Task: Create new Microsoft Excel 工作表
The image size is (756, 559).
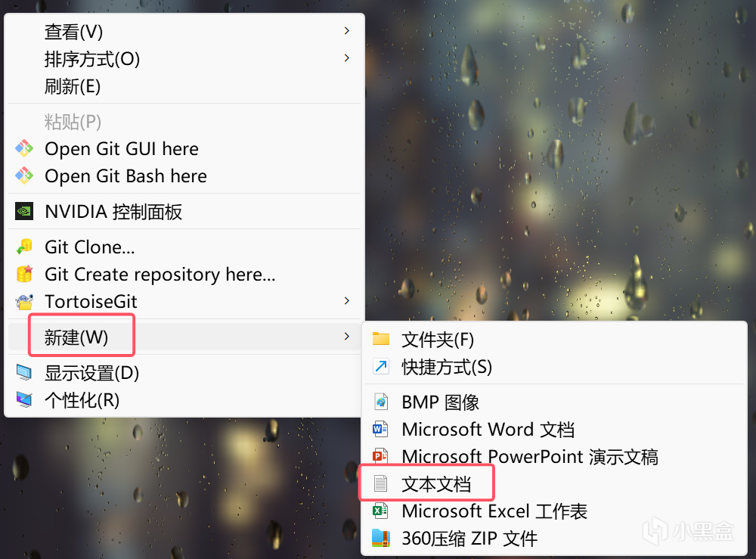Action: [x=554, y=511]
